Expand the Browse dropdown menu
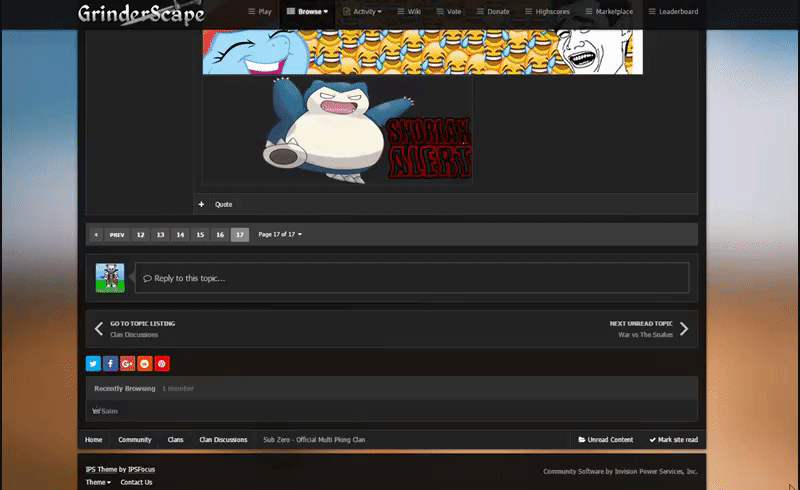The image size is (800, 490). pyautogui.click(x=307, y=12)
